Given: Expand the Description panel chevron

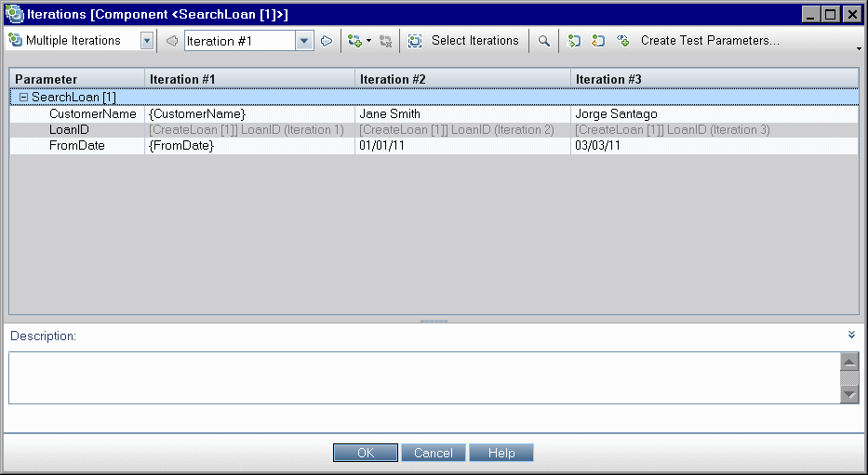Looking at the screenshot, I should 851,335.
